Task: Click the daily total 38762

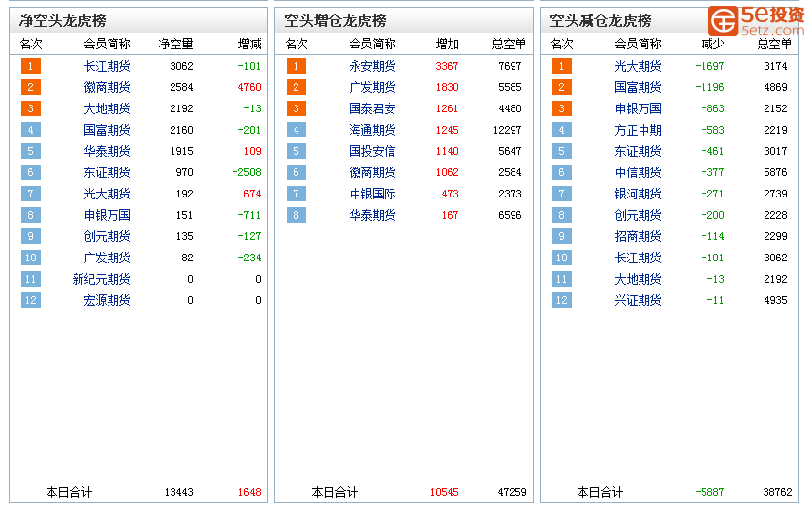Action: (777, 492)
